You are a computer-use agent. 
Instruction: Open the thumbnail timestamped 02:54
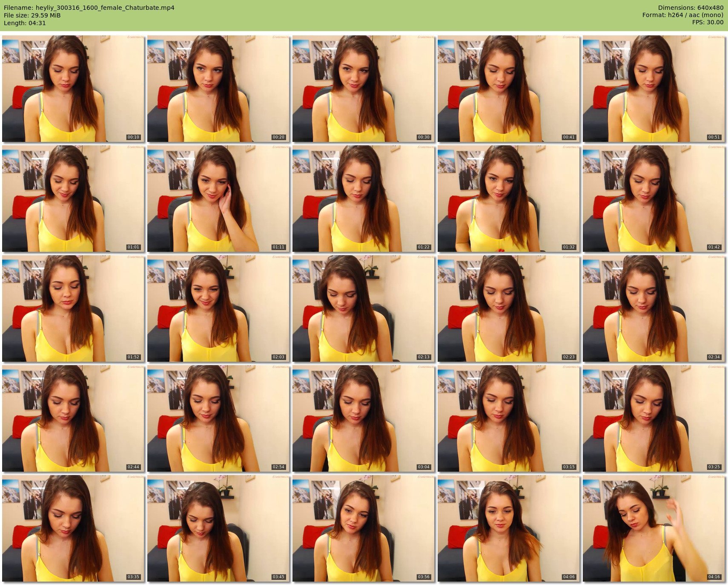pyautogui.click(x=218, y=418)
